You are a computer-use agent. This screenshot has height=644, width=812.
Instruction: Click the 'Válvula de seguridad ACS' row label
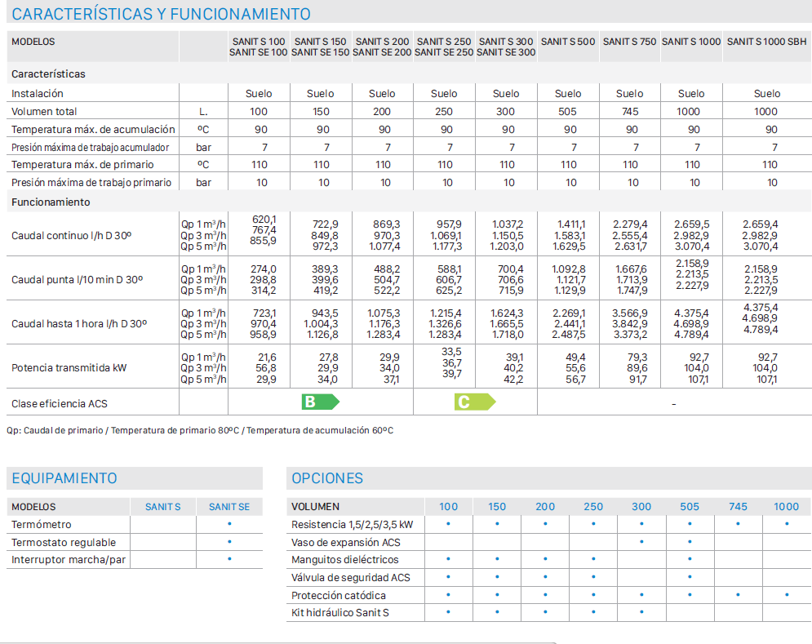(351, 578)
